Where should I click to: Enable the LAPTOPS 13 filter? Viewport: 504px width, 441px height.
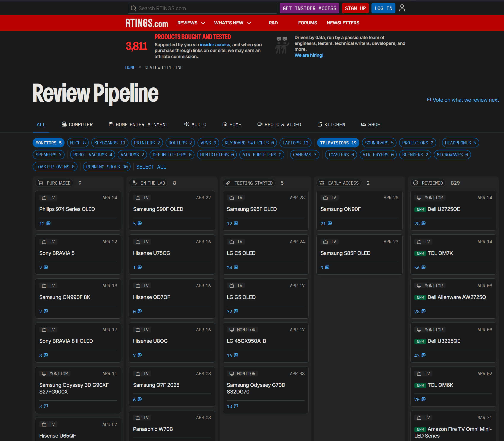(295, 143)
